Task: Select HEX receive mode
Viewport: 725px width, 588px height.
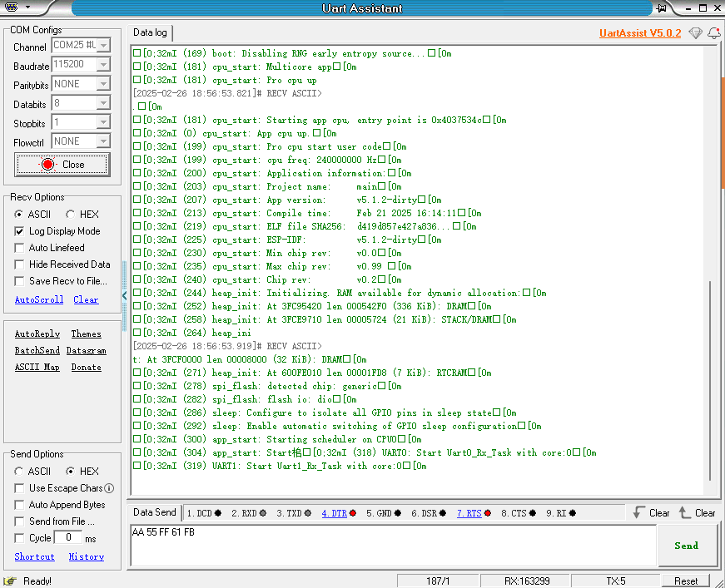Action: point(70,215)
